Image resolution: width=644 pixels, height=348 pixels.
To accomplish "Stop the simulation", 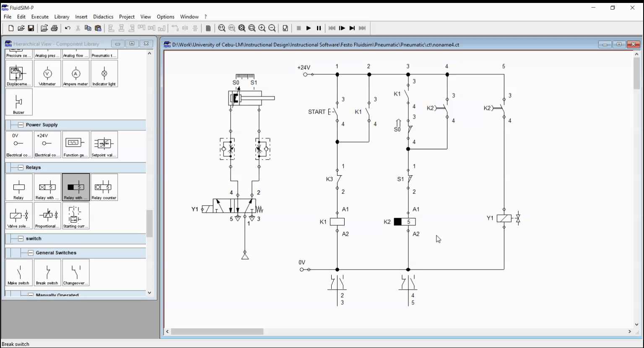I will point(299,28).
